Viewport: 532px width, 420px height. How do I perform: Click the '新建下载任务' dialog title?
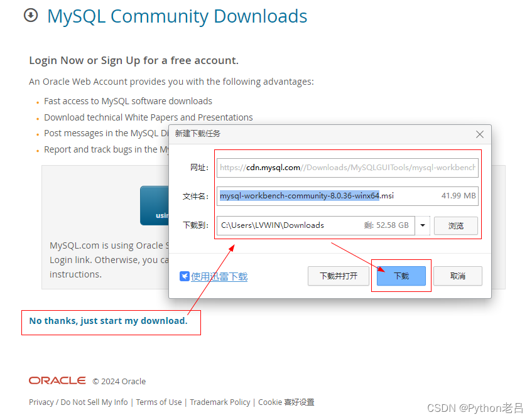(x=197, y=134)
